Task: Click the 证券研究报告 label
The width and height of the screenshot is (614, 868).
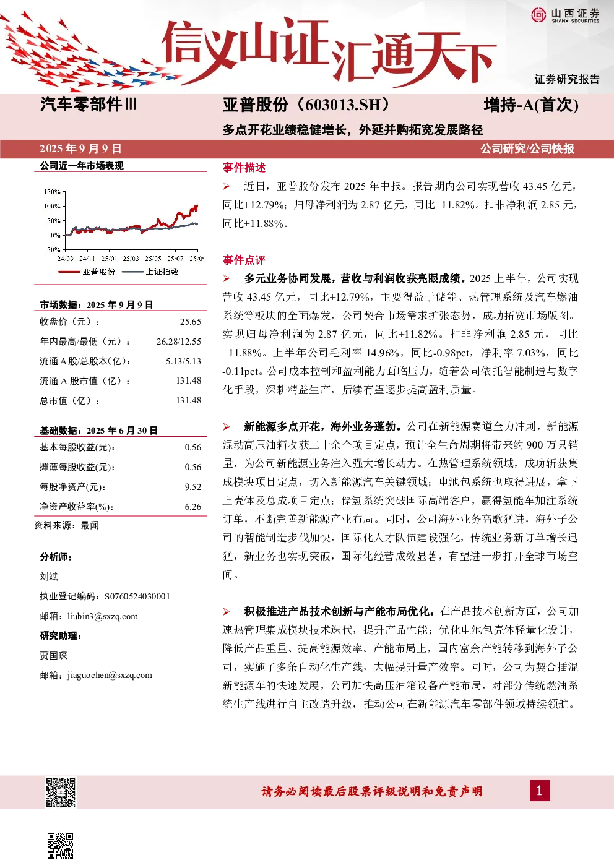Action: [x=567, y=79]
